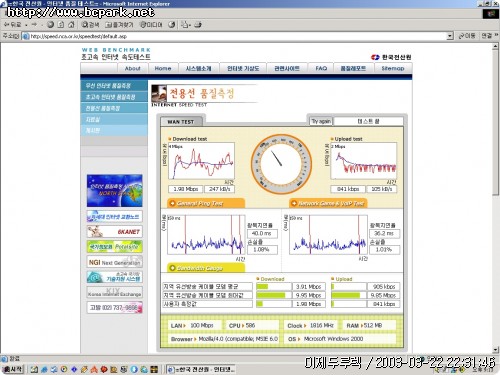Print the page using the printer icon
The height and width of the screenshot is (375, 500).
tap(198, 25)
